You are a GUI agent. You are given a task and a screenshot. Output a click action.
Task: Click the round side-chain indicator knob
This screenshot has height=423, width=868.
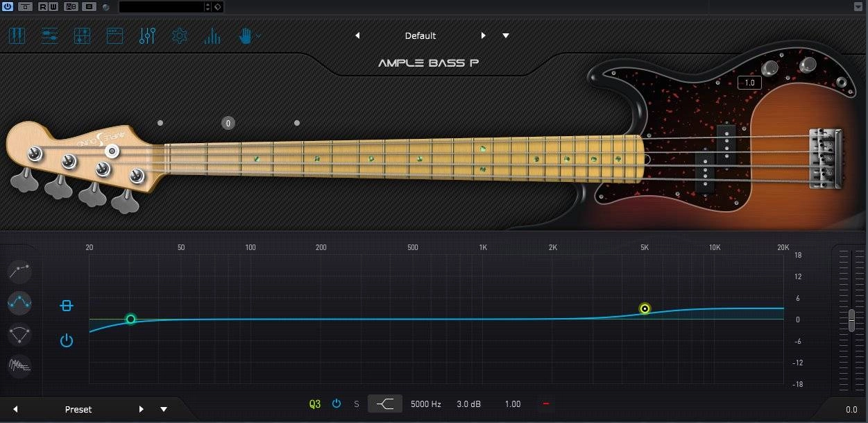(105, 7)
